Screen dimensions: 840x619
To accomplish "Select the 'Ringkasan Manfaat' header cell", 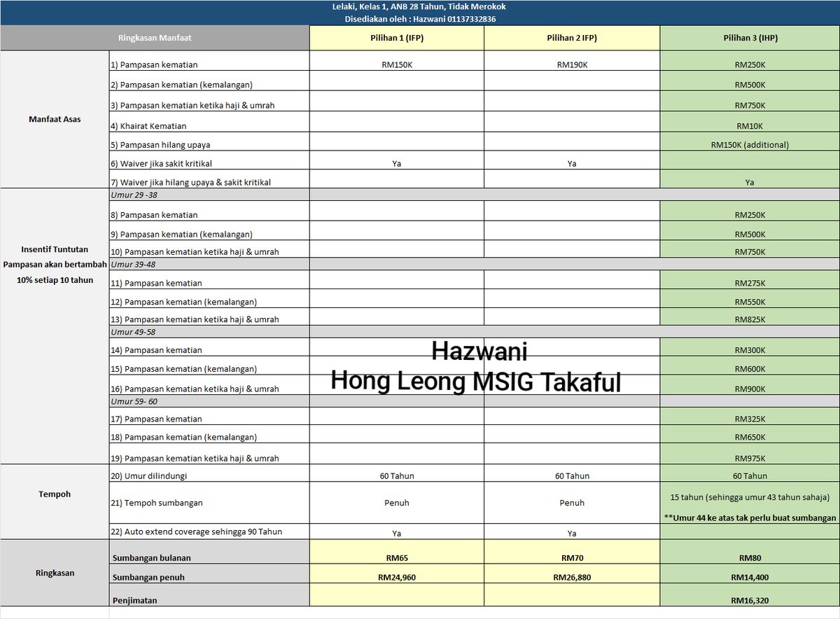I will (155, 39).
